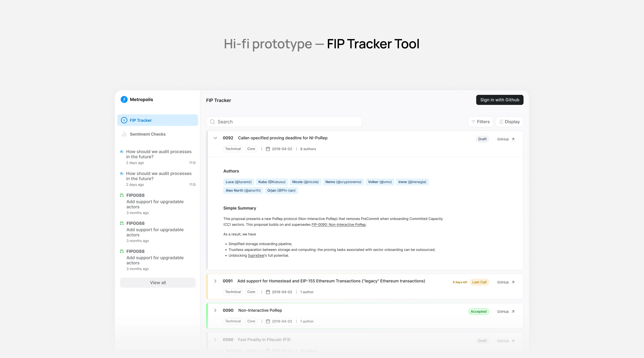Open GitHub arrow icon for FIP 0092
Viewport: 644px width, 358px height.
[x=513, y=139]
